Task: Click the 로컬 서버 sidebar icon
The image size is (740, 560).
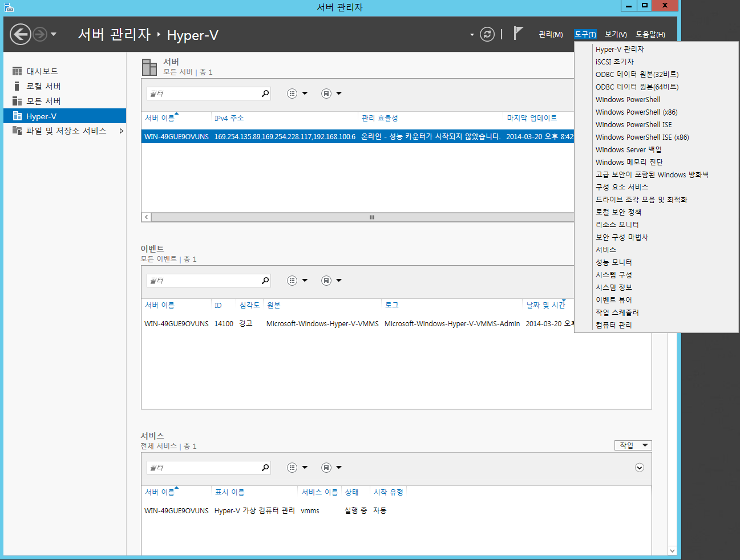Action: point(17,86)
